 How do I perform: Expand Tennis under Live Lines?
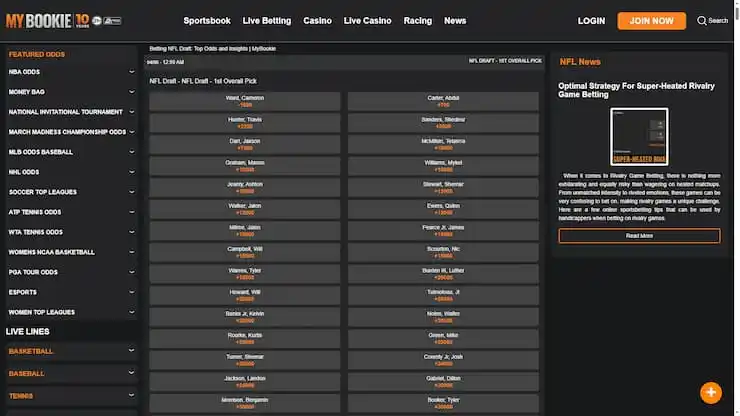(131, 395)
